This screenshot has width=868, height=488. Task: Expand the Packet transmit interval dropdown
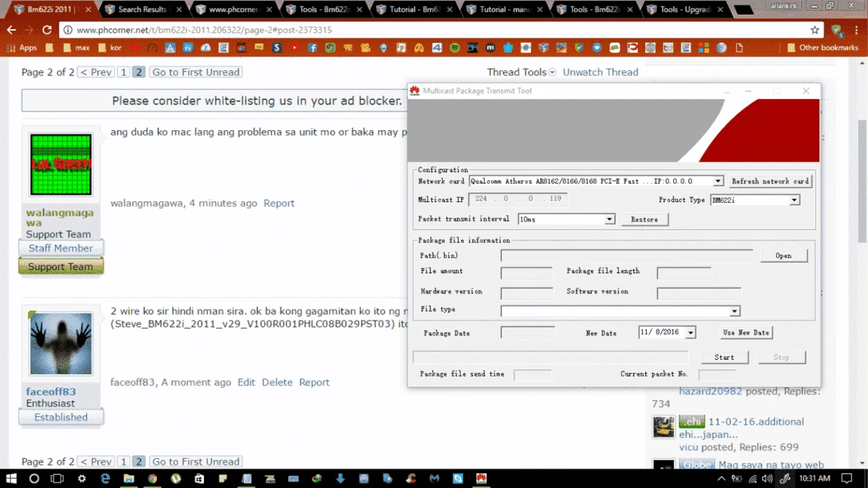(x=609, y=219)
